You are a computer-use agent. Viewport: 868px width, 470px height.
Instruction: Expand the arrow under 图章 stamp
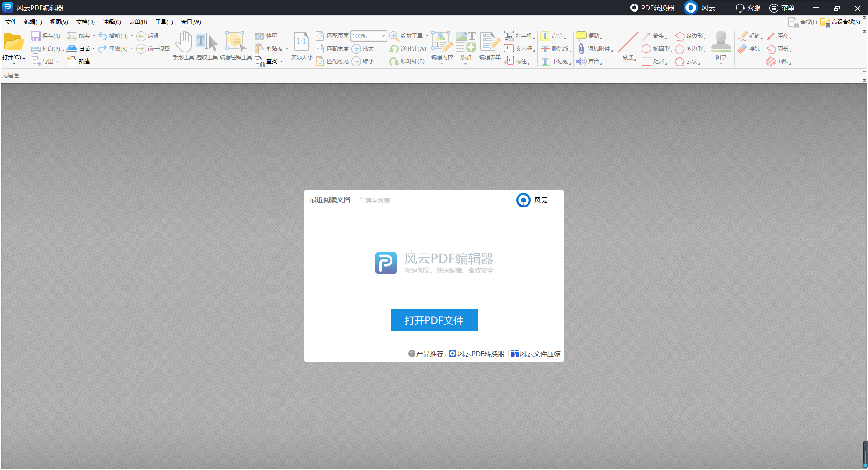[x=721, y=64]
